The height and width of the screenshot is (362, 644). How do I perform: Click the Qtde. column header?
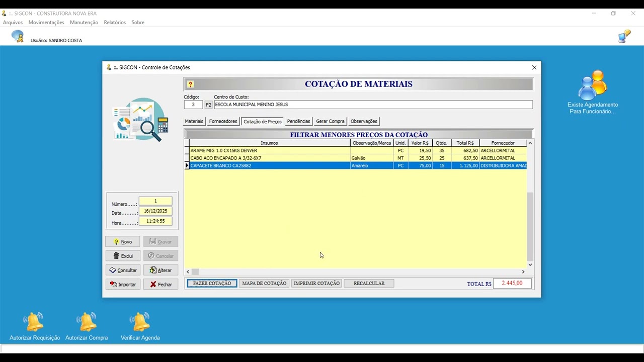click(x=442, y=143)
